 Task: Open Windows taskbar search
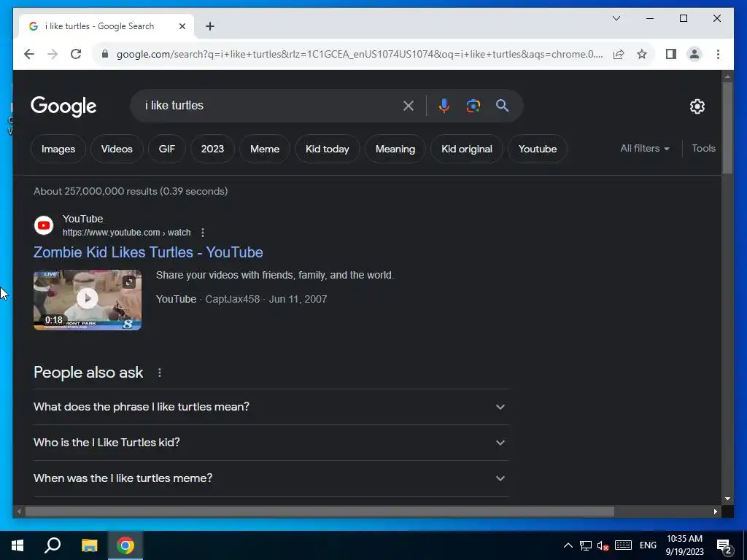pyautogui.click(x=53, y=545)
